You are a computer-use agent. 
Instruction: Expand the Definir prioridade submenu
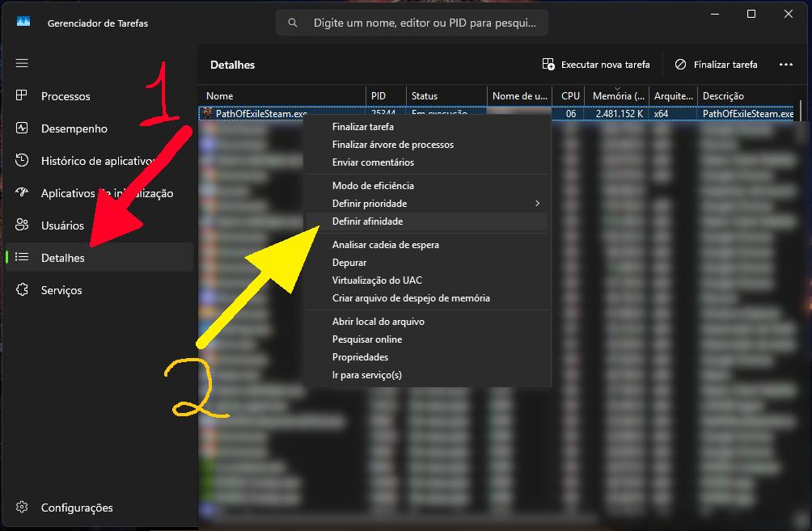point(427,204)
